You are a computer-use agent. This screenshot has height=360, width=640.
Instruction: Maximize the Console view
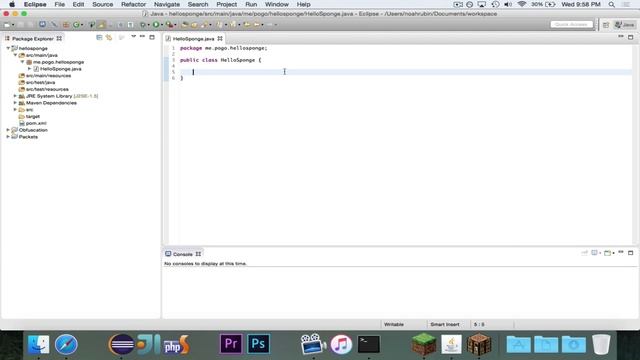(630, 253)
